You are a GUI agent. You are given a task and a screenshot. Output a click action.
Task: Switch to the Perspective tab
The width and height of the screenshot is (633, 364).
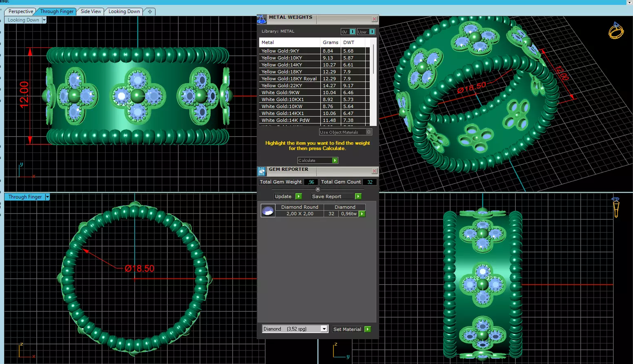click(20, 11)
